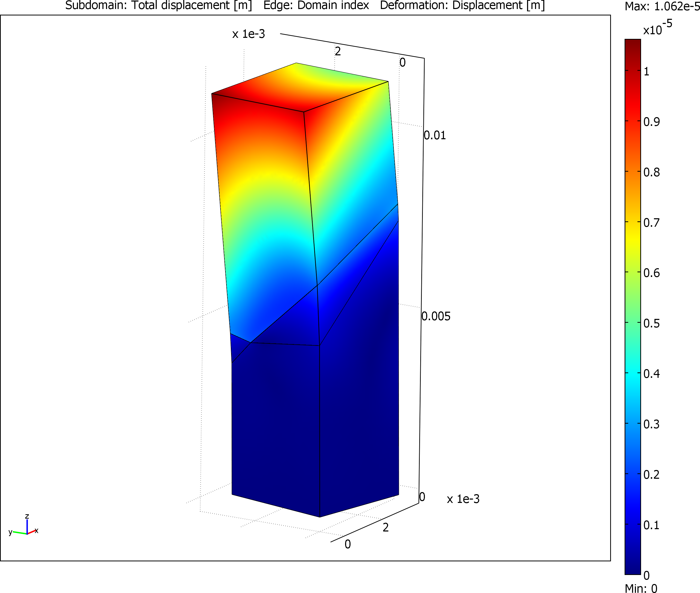Click the color legend tick label 0.4
The height and width of the screenshot is (593, 700).
pyautogui.click(x=651, y=373)
